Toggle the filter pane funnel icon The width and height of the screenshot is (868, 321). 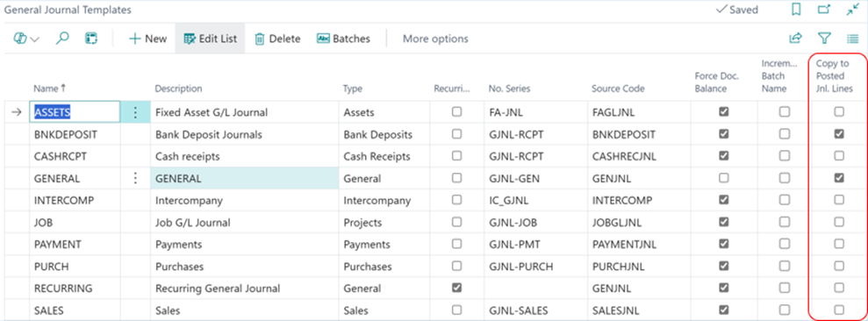click(824, 39)
